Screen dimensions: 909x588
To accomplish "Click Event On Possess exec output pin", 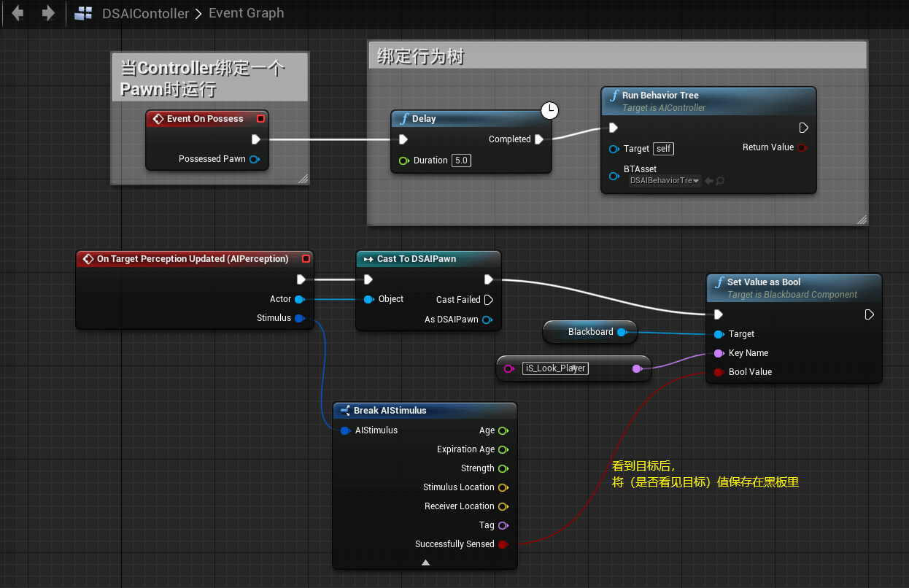I will pyautogui.click(x=256, y=139).
